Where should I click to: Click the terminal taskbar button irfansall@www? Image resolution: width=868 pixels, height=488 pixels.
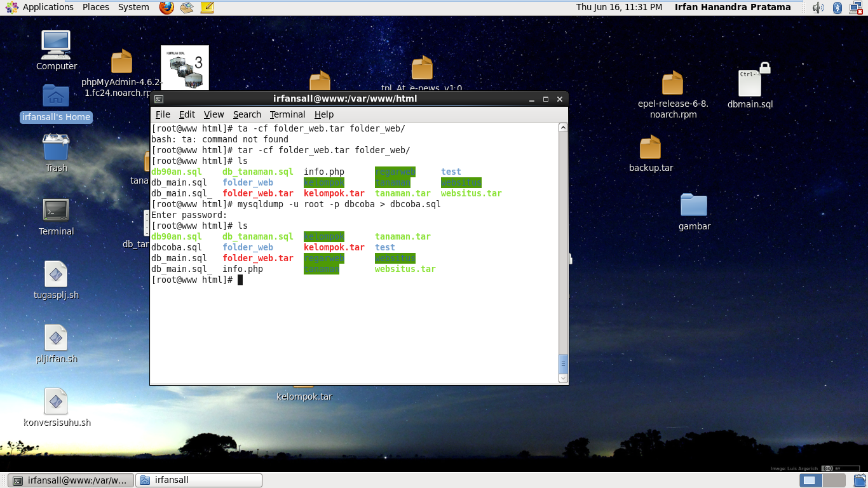[71, 480]
